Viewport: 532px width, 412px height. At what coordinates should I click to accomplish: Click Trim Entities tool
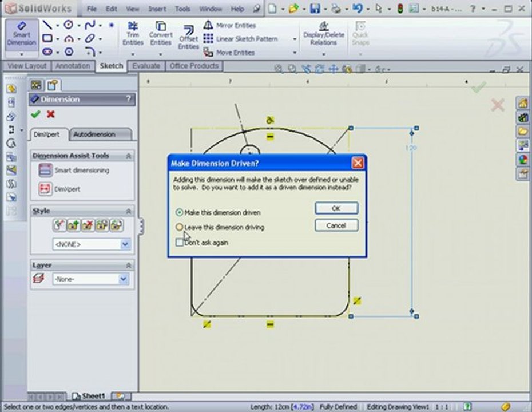133,34
